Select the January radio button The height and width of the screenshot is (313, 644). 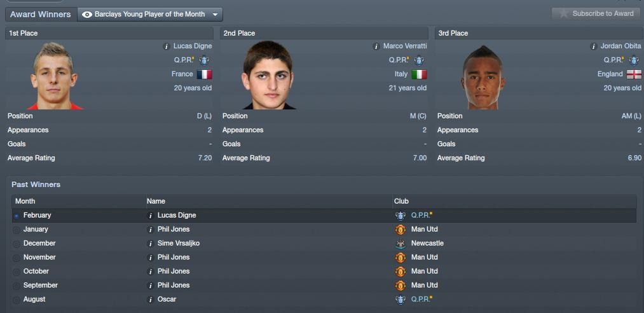click(x=17, y=230)
